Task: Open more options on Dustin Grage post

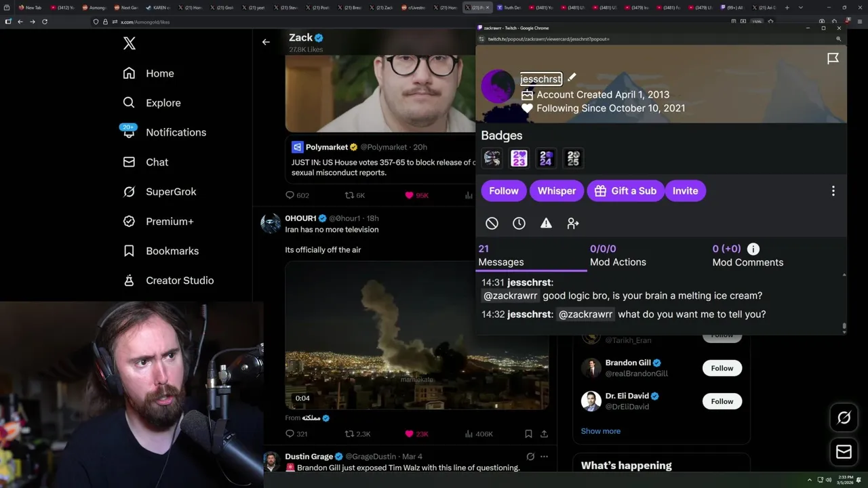Action: tap(544, 457)
